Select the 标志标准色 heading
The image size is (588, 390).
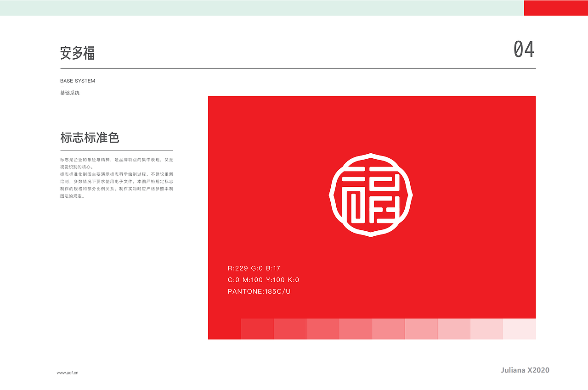coord(90,138)
